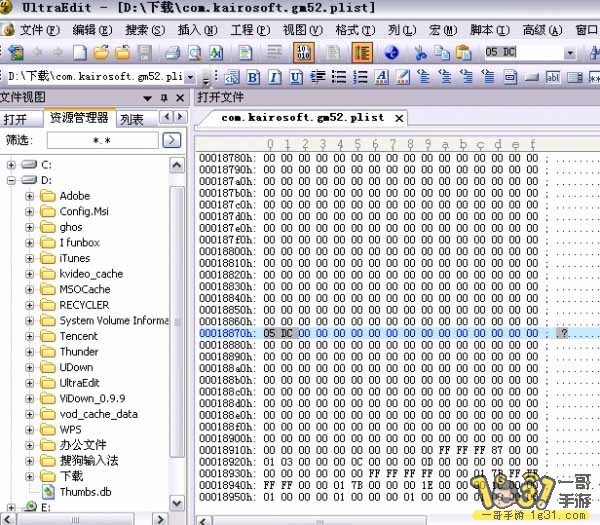The width and height of the screenshot is (600, 525).
Task: Click the Underline HTML tag icon
Action: [295, 78]
